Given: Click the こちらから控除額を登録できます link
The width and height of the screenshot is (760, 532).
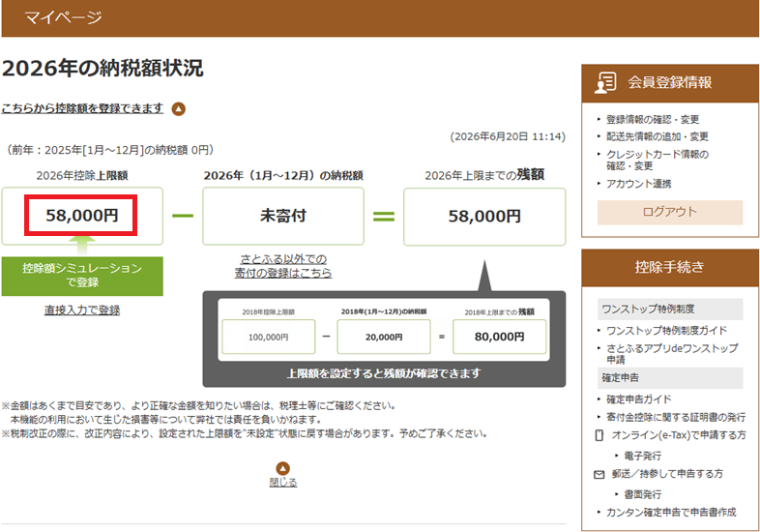Looking at the screenshot, I should pyautogui.click(x=82, y=108).
